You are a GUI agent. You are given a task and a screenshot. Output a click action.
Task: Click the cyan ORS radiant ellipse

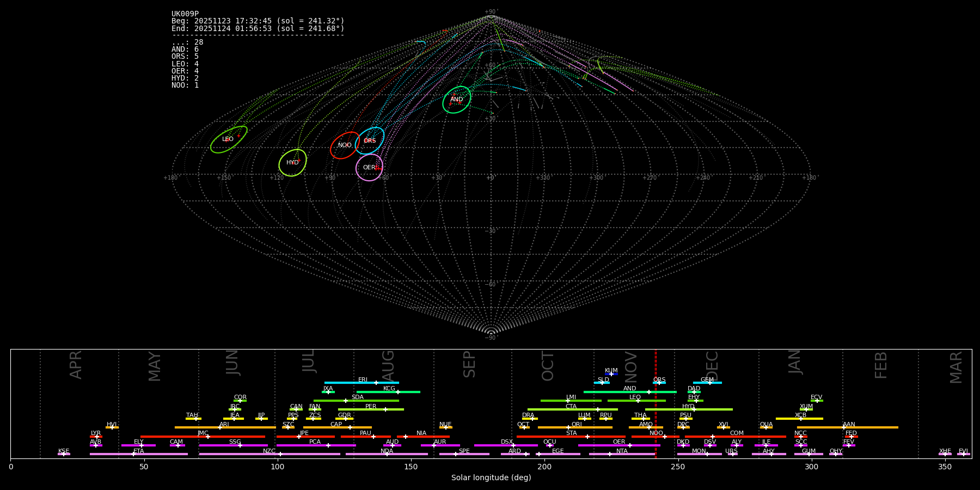(370, 141)
